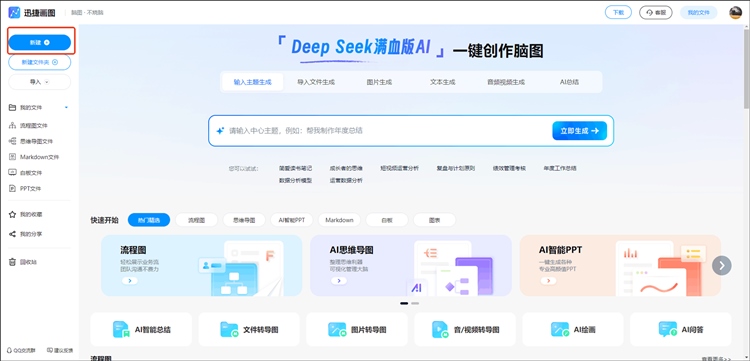
Task: Switch to 导入文件生成 tab
Action: (316, 82)
